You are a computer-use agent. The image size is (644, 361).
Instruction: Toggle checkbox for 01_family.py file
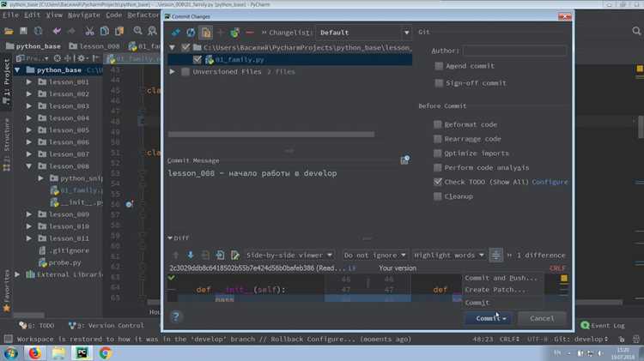click(x=197, y=59)
